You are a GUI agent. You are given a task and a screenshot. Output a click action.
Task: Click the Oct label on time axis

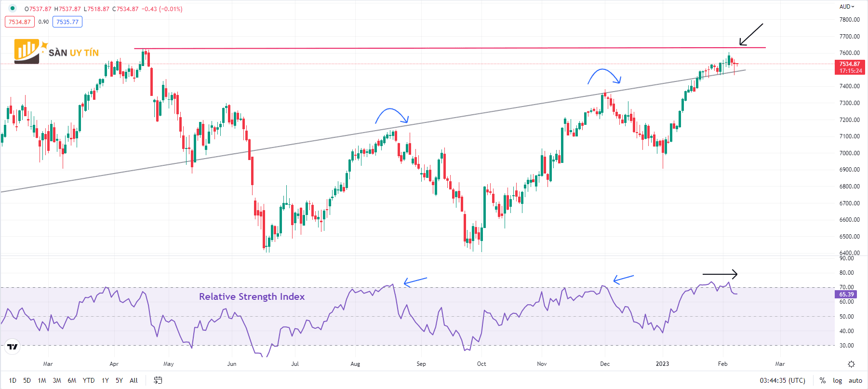click(x=481, y=364)
